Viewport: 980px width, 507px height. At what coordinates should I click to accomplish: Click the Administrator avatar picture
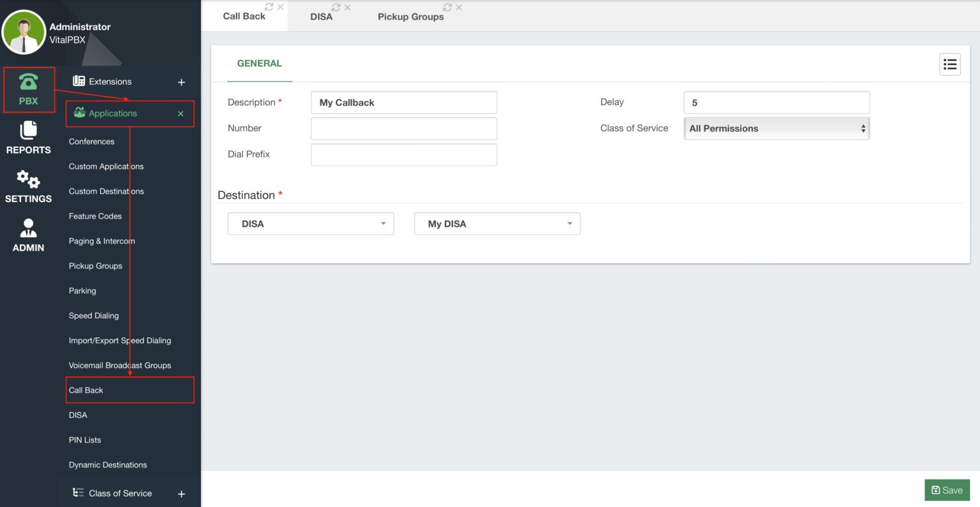[24, 31]
